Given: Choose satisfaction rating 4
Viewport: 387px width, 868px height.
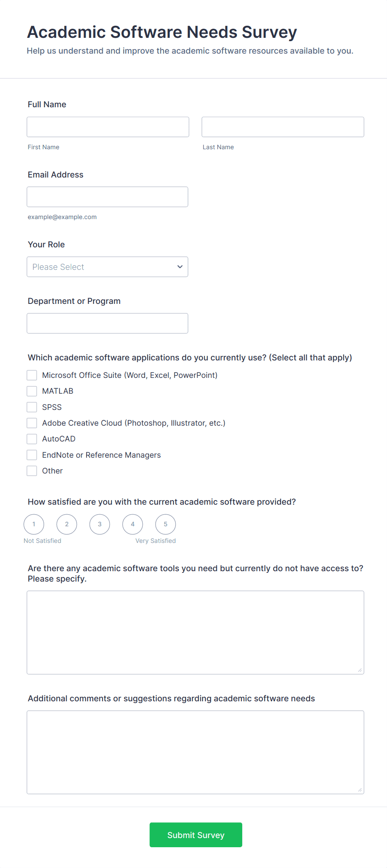Looking at the screenshot, I should click(x=133, y=524).
